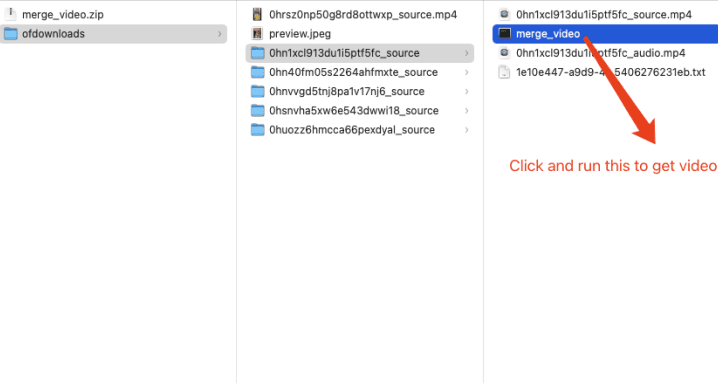
Task: Expand the 0hn40fm05s2264ahfmxte_source folder chevron
Action: pyautogui.click(x=467, y=72)
